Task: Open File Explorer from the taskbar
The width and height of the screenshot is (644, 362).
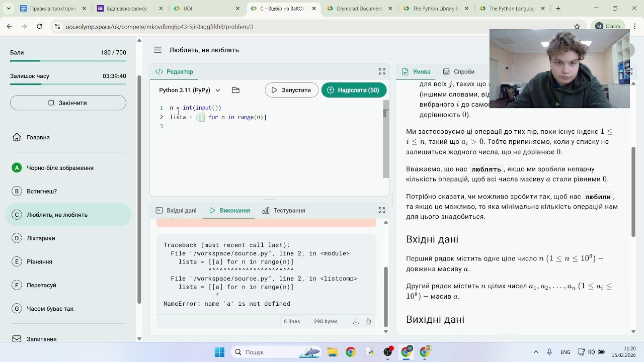Action: pos(332,352)
